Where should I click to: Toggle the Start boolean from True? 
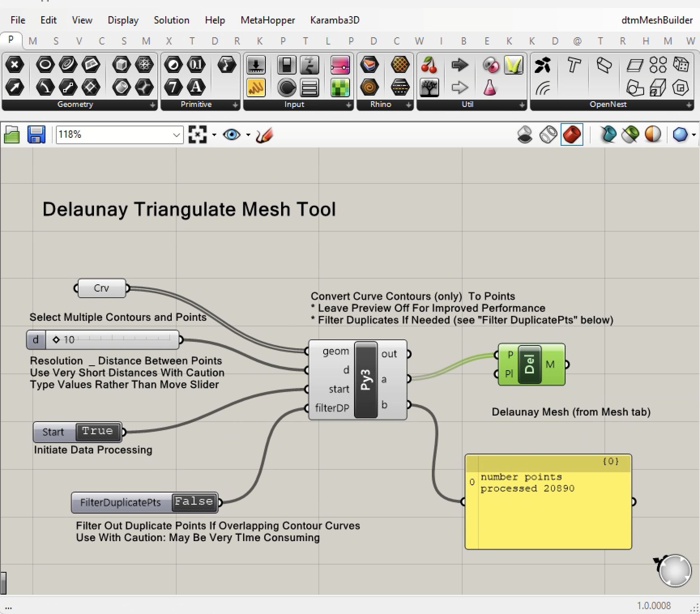coord(98,431)
